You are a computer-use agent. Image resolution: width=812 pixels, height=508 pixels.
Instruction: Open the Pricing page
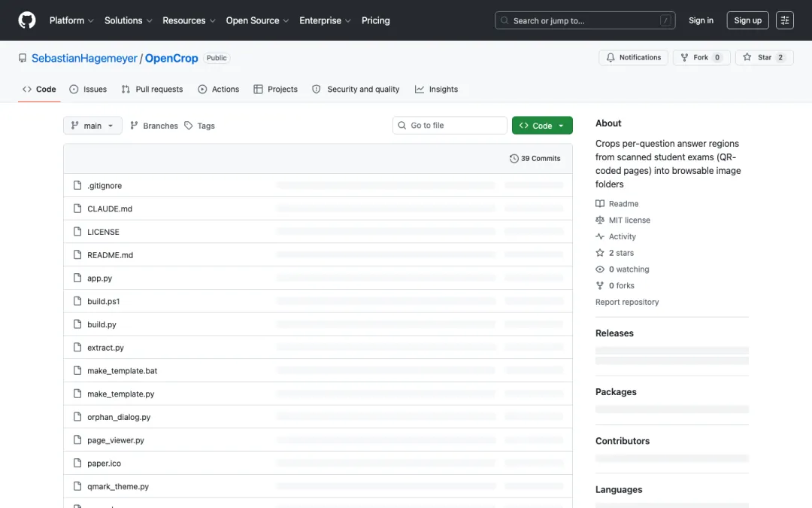375,21
